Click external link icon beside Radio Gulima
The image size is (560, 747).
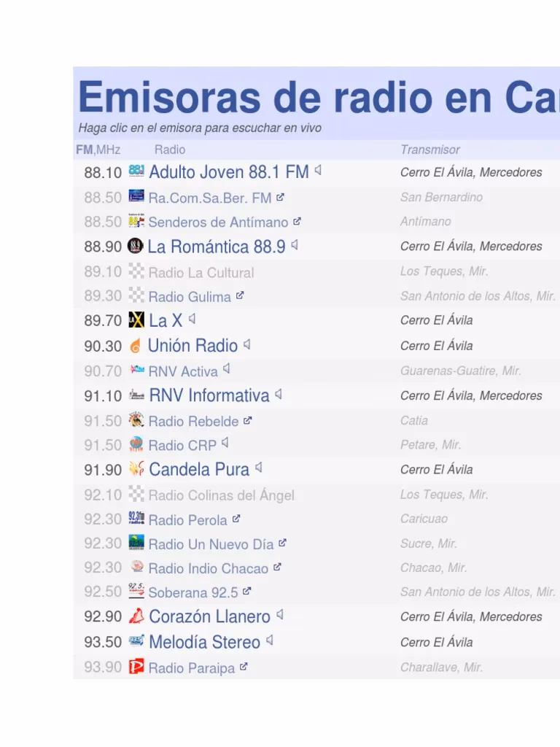click(240, 295)
